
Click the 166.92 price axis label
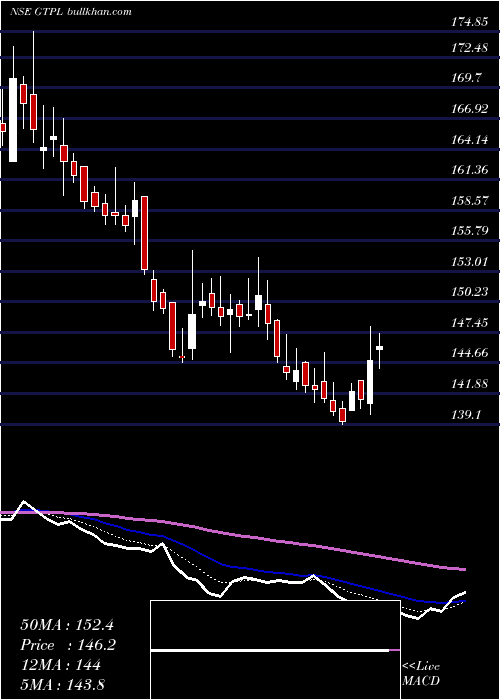pyautogui.click(x=469, y=108)
